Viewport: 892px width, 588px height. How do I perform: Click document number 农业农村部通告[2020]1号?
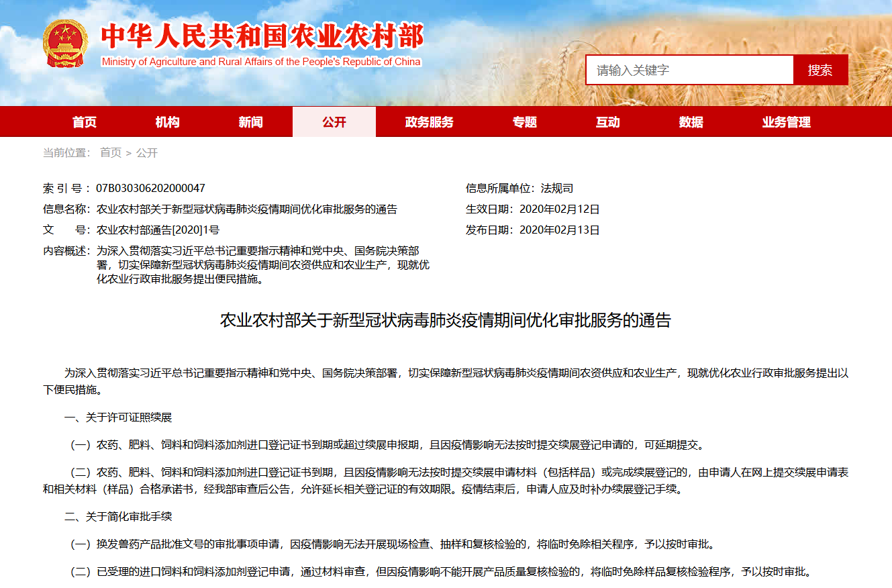(x=158, y=230)
